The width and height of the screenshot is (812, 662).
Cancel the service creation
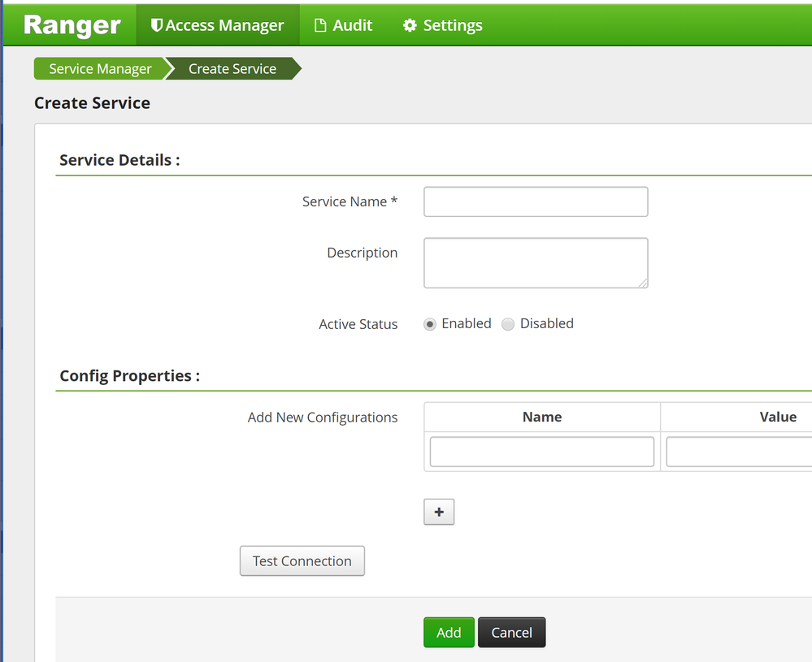(511, 633)
